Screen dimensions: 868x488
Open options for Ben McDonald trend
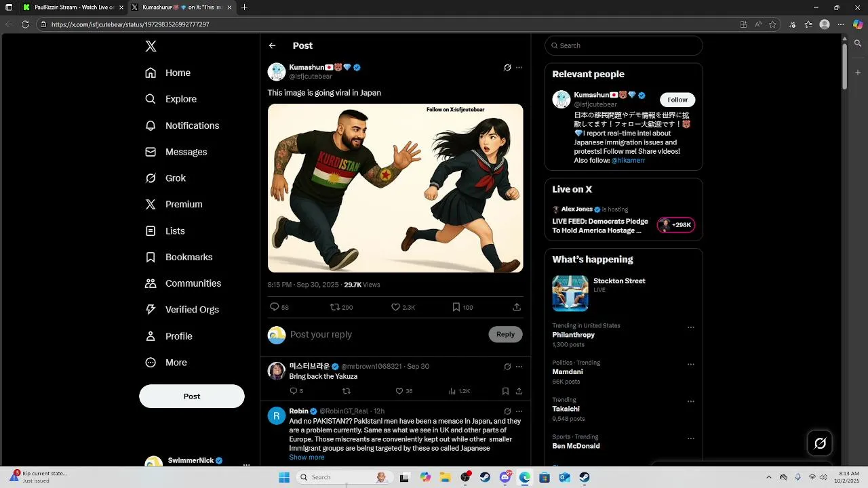point(691,439)
